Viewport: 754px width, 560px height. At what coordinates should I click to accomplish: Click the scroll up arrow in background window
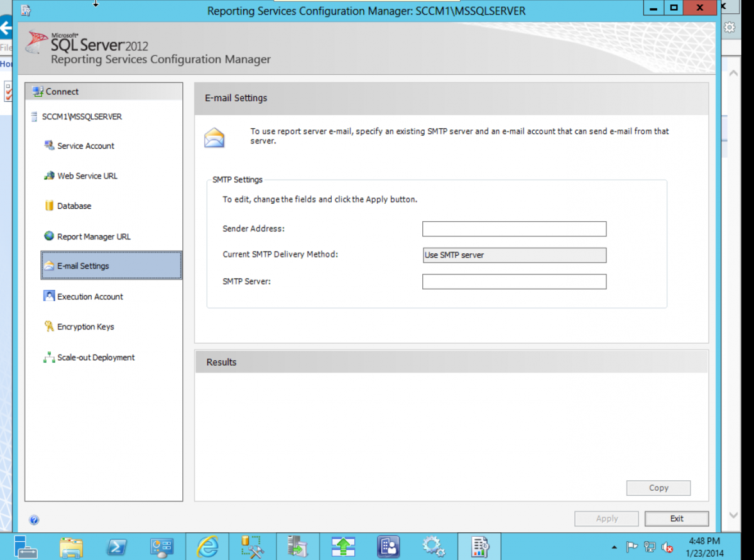point(733,74)
